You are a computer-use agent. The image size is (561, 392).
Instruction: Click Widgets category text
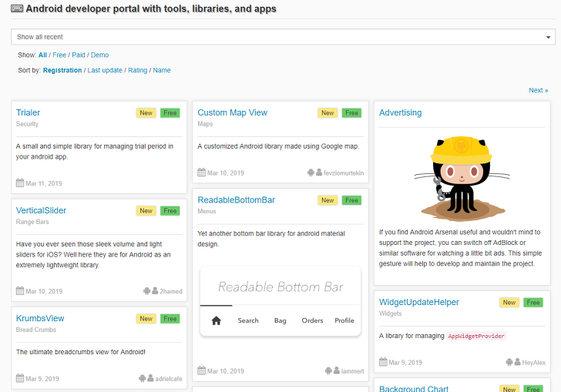point(391,313)
